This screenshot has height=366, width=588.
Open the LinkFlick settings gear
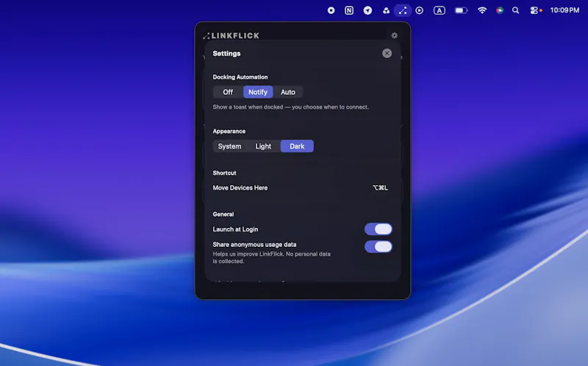(x=394, y=35)
